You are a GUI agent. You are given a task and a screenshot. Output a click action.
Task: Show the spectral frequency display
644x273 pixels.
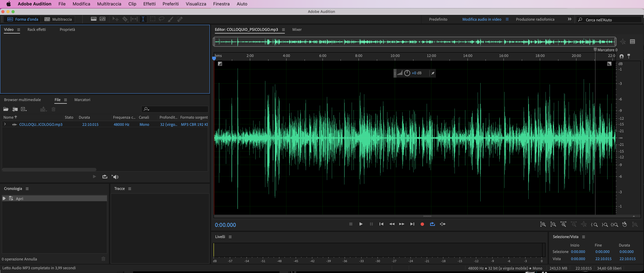pos(94,19)
